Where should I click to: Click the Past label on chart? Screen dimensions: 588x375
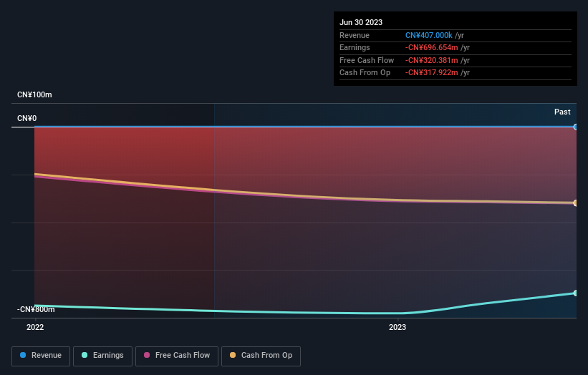(x=562, y=112)
